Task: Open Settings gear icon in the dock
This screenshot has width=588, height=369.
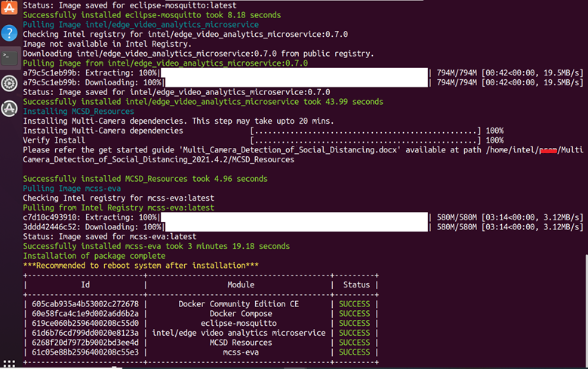Action: (9, 83)
